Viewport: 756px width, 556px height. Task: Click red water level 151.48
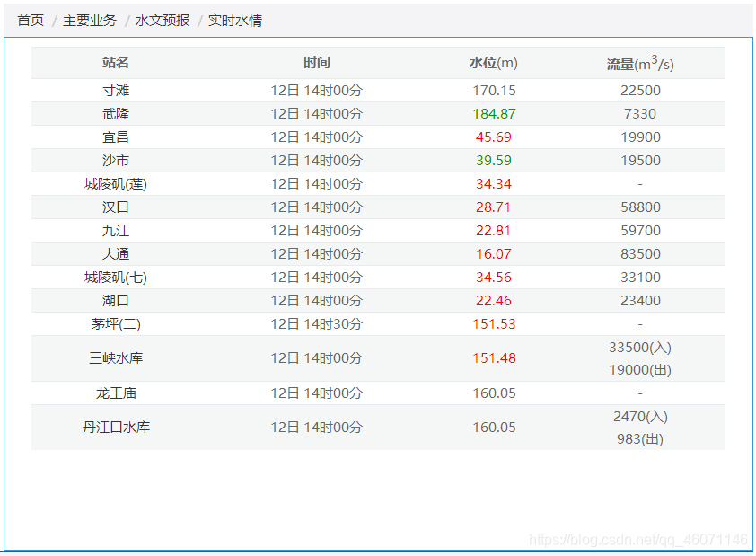click(494, 358)
